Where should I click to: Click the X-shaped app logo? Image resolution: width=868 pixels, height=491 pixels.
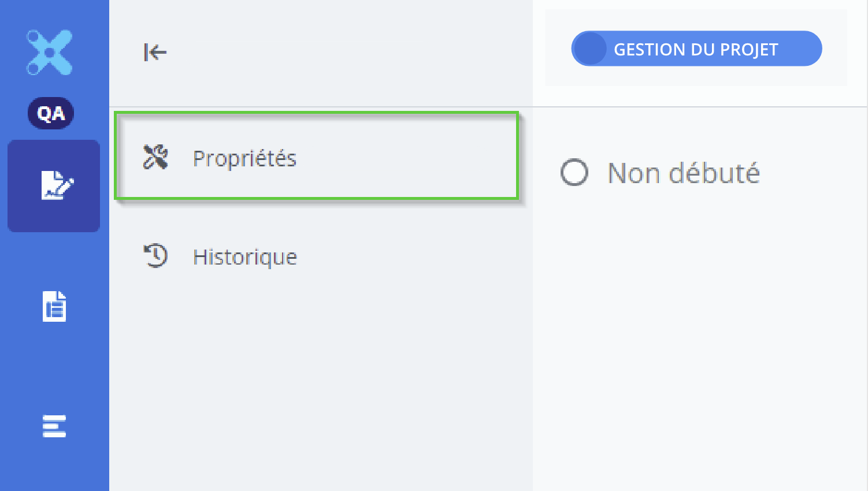click(x=50, y=52)
